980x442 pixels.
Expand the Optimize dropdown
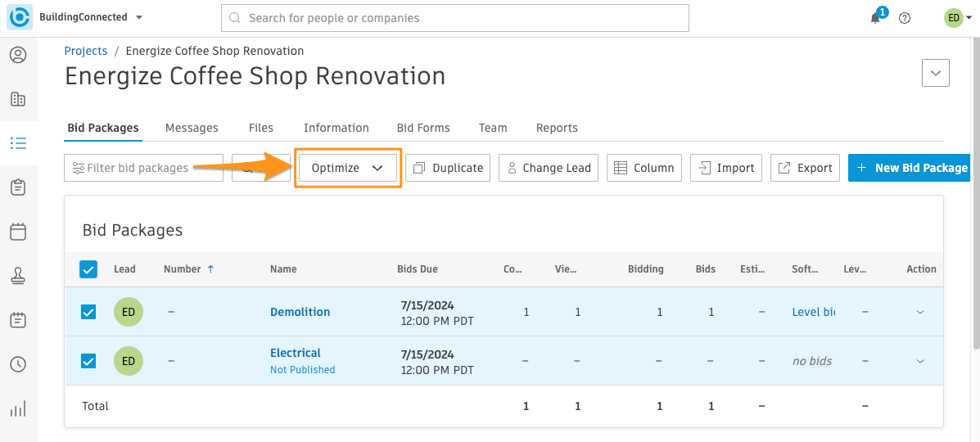[x=347, y=168]
